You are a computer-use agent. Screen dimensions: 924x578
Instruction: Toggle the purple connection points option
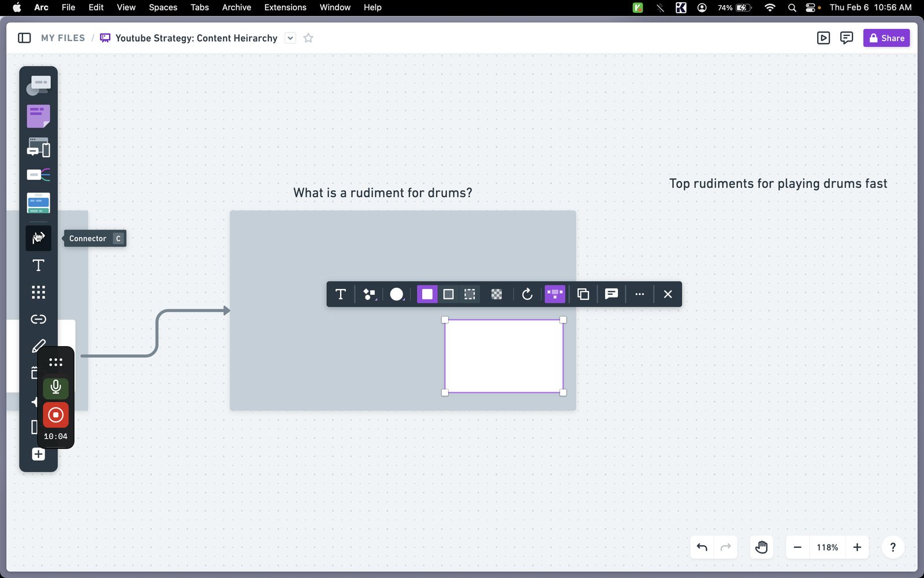click(x=555, y=294)
